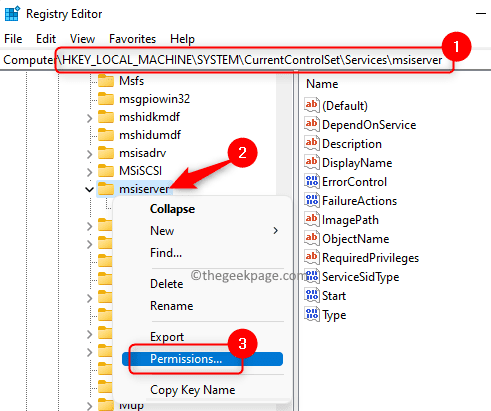Click the ErrorControl binary value icon
The image size is (491, 411).
click(x=312, y=182)
